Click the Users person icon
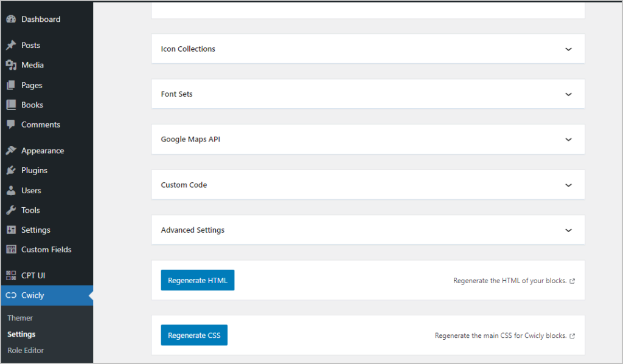Screen dimensions: 623x364 [x=11, y=191]
